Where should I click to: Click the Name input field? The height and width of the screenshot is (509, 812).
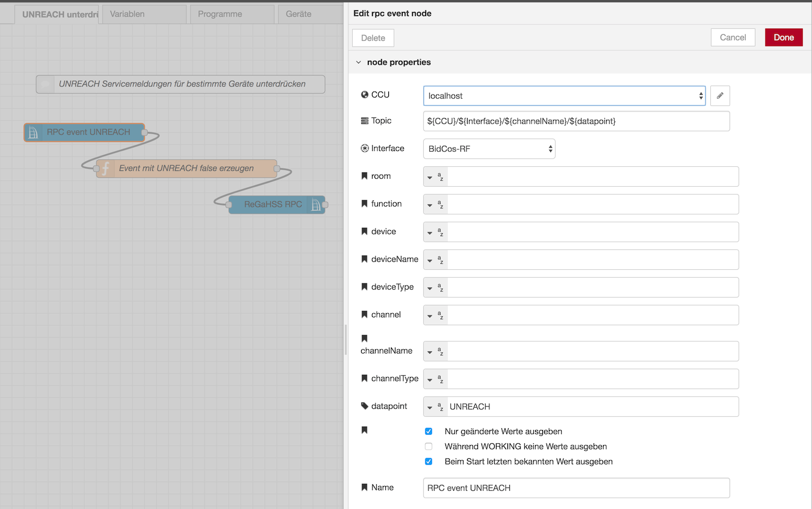coord(577,488)
